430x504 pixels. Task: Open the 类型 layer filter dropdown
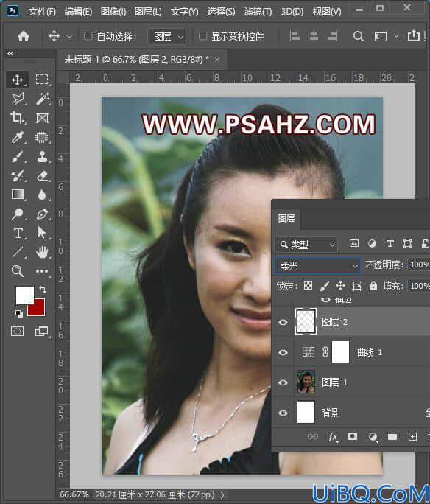tap(306, 245)
